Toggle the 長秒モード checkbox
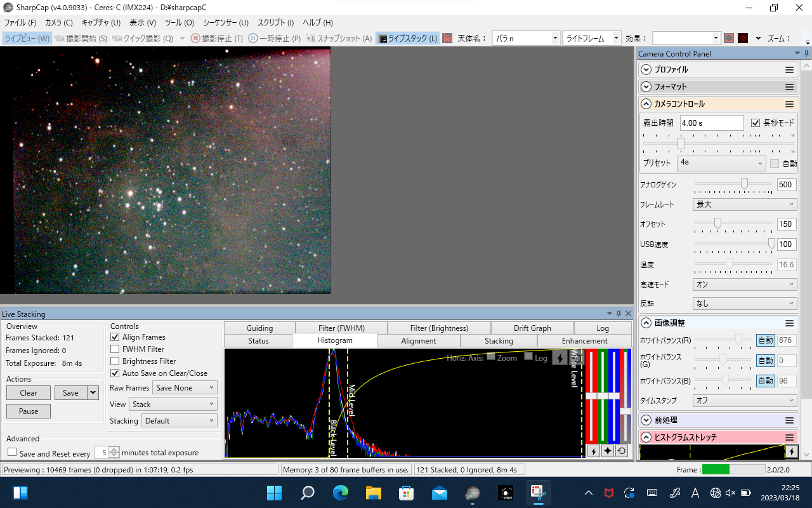 pos(755,123)
